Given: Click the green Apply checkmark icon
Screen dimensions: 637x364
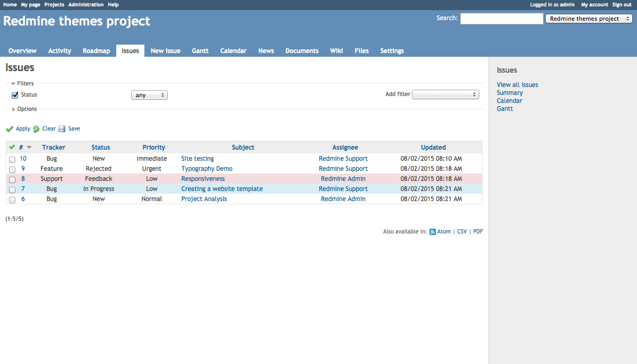Looking at the screenshot, I should coord(10,129).
